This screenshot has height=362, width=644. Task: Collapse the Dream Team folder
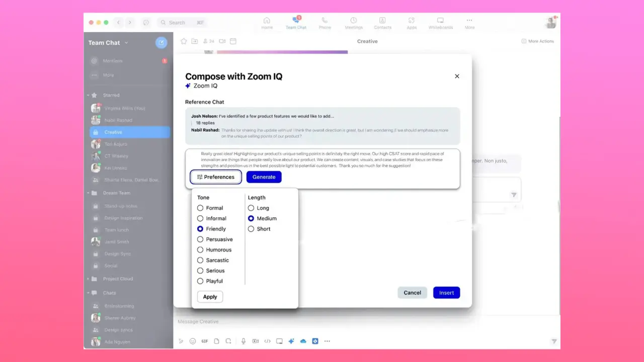(88, 193)
